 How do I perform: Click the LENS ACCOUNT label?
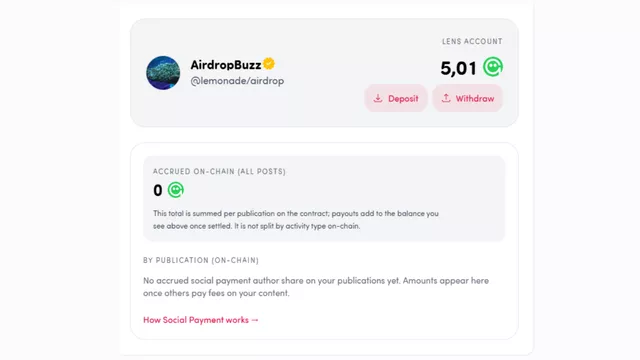pos(472,41)
